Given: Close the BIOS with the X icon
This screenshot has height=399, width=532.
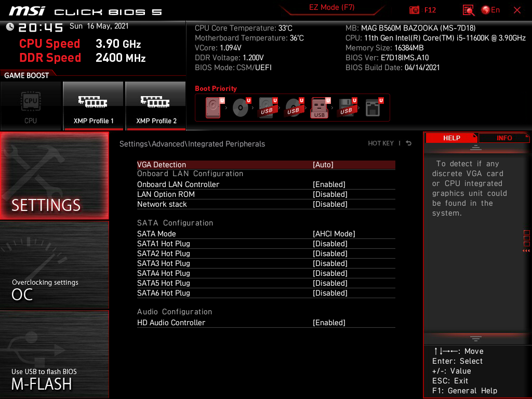Looking at the screenshot, I should tap(517, 10).
